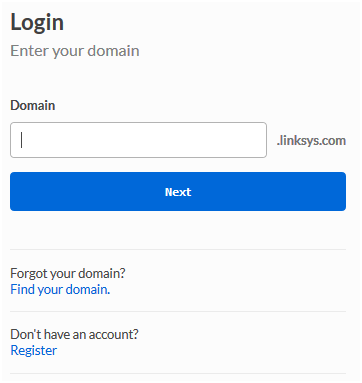Click the divider line above Don't have an account
The width and height of the screenshot is (362, 383).
click(x=178, y=312)
